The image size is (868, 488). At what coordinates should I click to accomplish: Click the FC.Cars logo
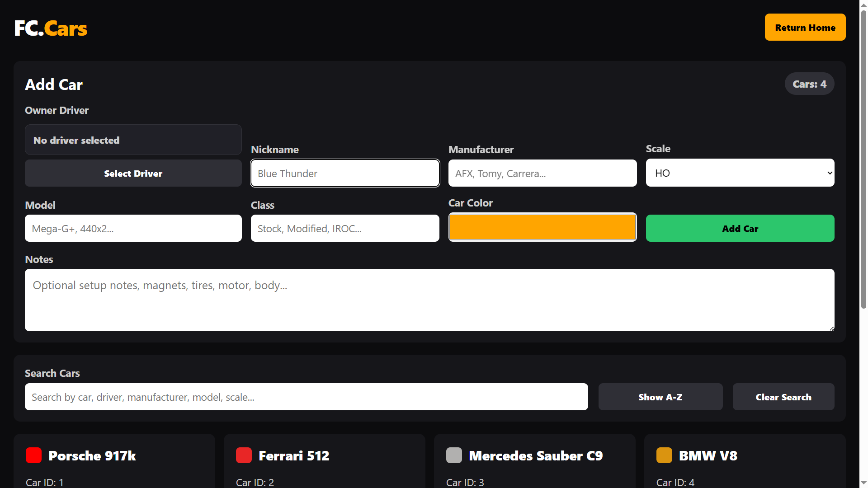[51, 28]
